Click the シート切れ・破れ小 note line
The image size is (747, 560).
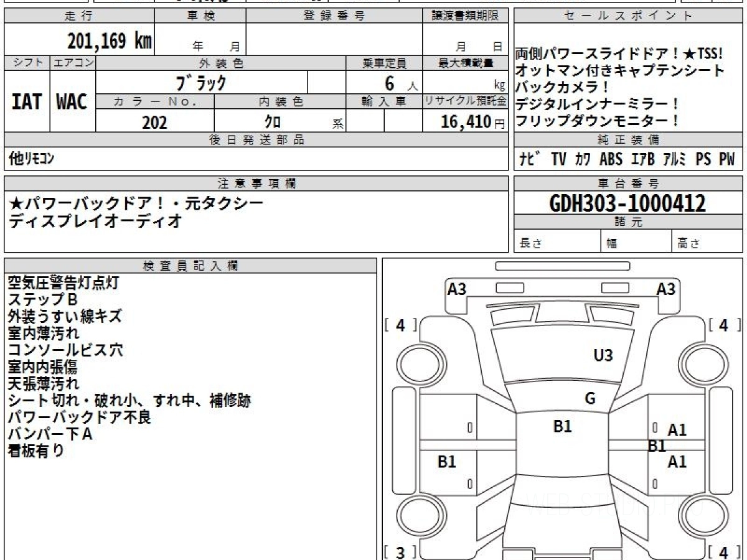point(129,401)
